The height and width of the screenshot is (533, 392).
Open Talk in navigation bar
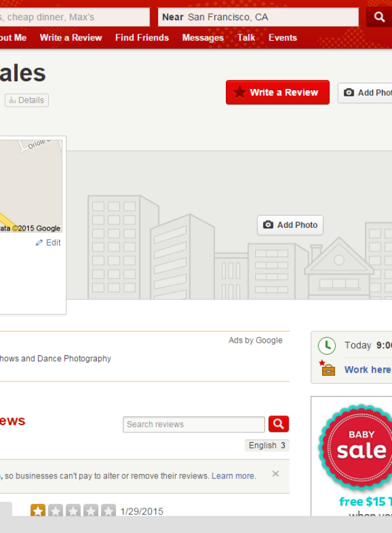tap(246, 37)
